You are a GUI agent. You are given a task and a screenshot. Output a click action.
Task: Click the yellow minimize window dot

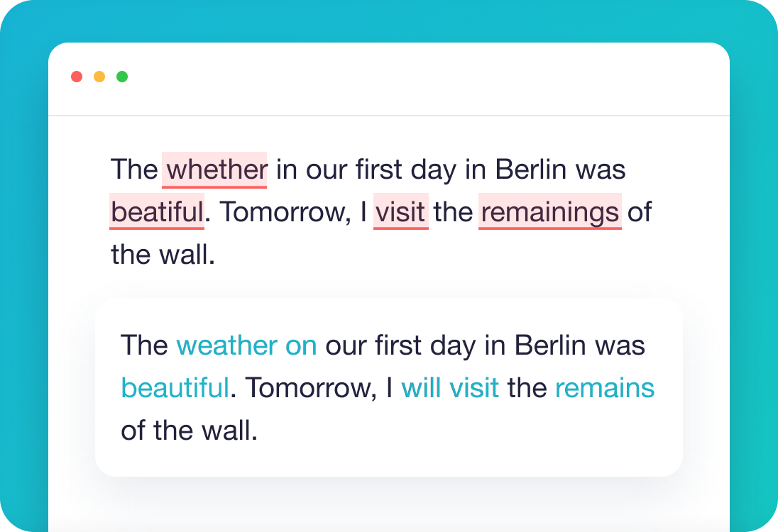point(99,77)
